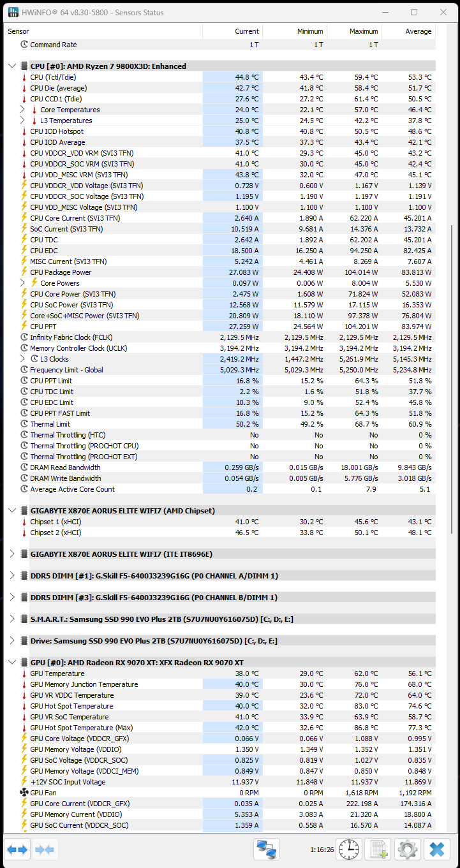Click icon beside DRAM Read Bandwidth
The width and height of the screenshot is (460, 868).
tap(24, 467)
